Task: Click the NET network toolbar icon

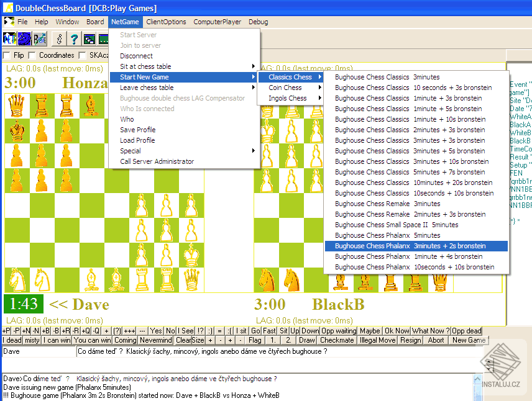Action: pos(9,39)
